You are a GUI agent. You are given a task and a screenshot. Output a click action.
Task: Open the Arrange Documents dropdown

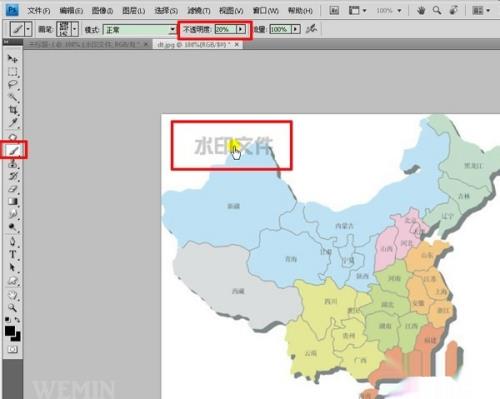coord(481,11)
